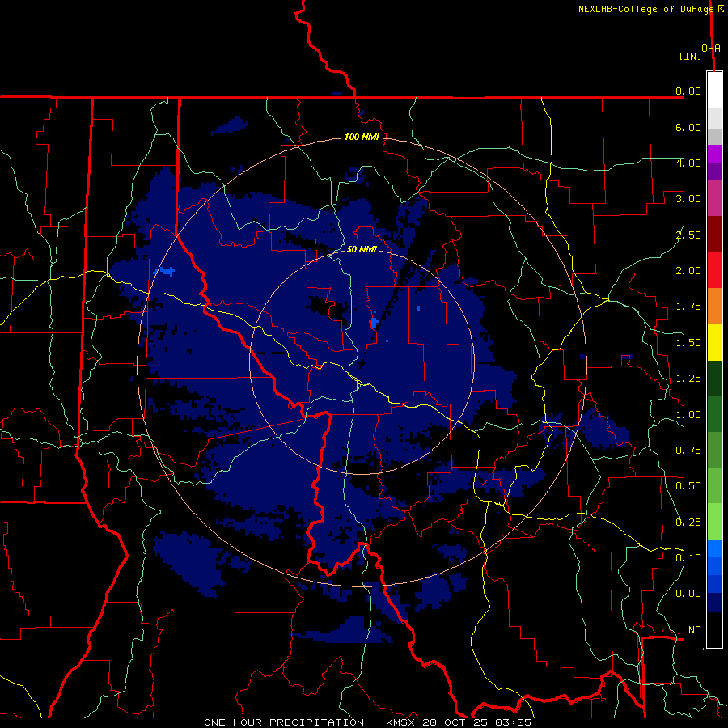
Task: Click the 50 NMI range ring label
Action: point(362,249)
